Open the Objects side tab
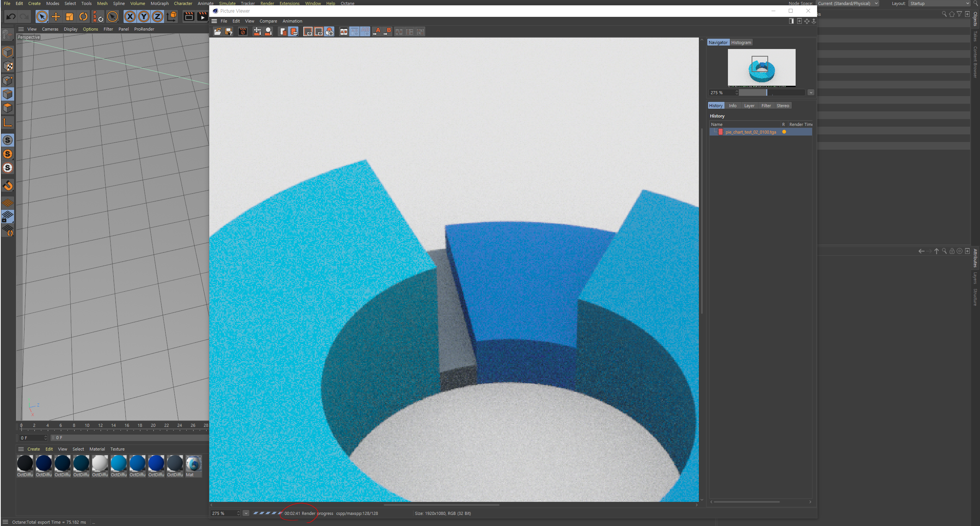Viewport: 980px width, 526px height. pyautogui.click(x=975, y=18)
